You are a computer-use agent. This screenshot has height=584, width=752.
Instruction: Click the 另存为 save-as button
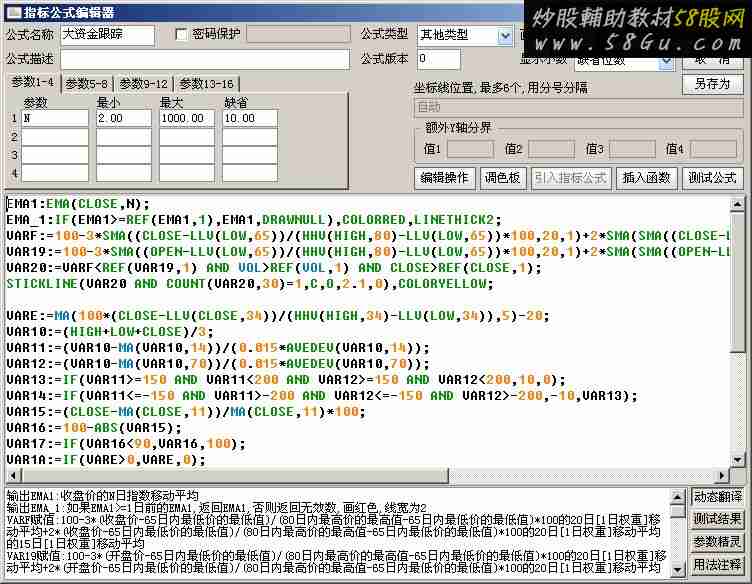[x=713, y=84]
